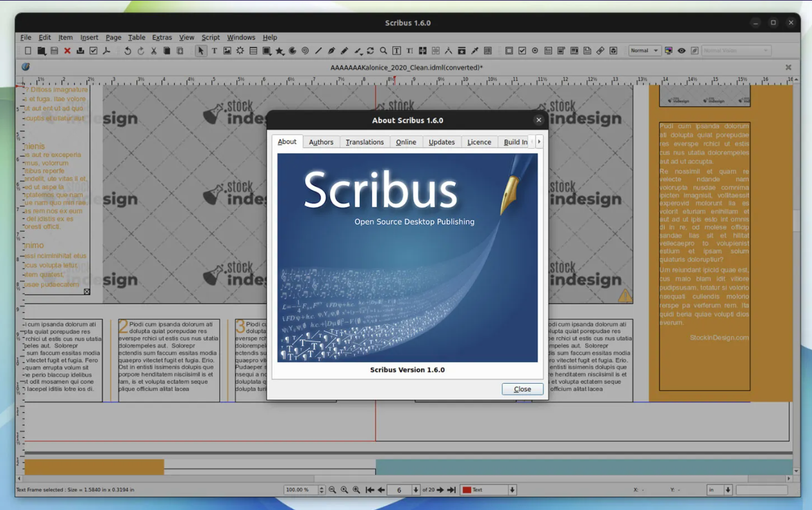
Task: Activate the Rotate Item tool
Action: [x=370, y=51]
